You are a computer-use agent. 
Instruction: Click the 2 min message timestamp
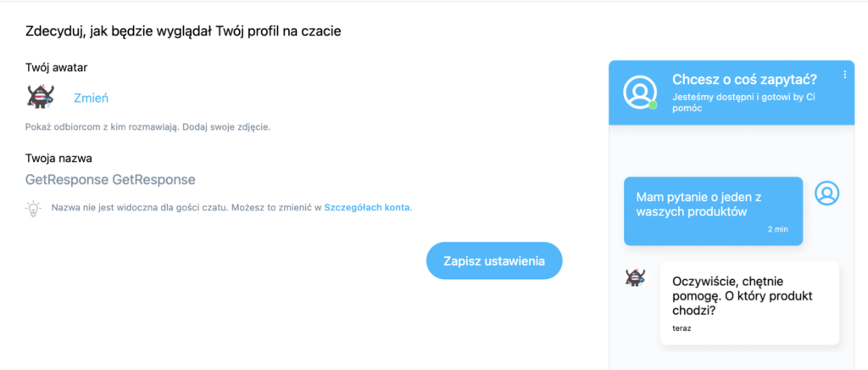[777, 229]
